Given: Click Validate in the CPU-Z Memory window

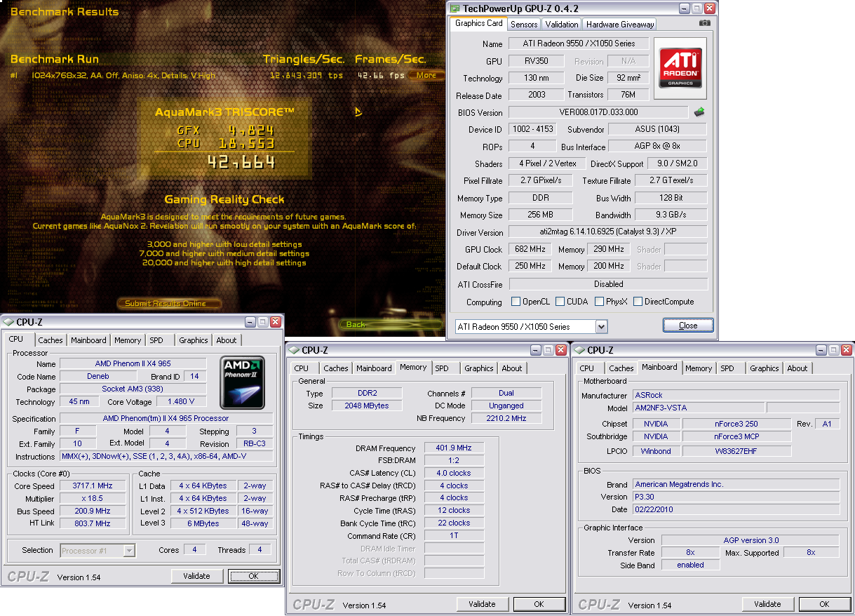Looking at the screenshot, I should tap(483, 604).
